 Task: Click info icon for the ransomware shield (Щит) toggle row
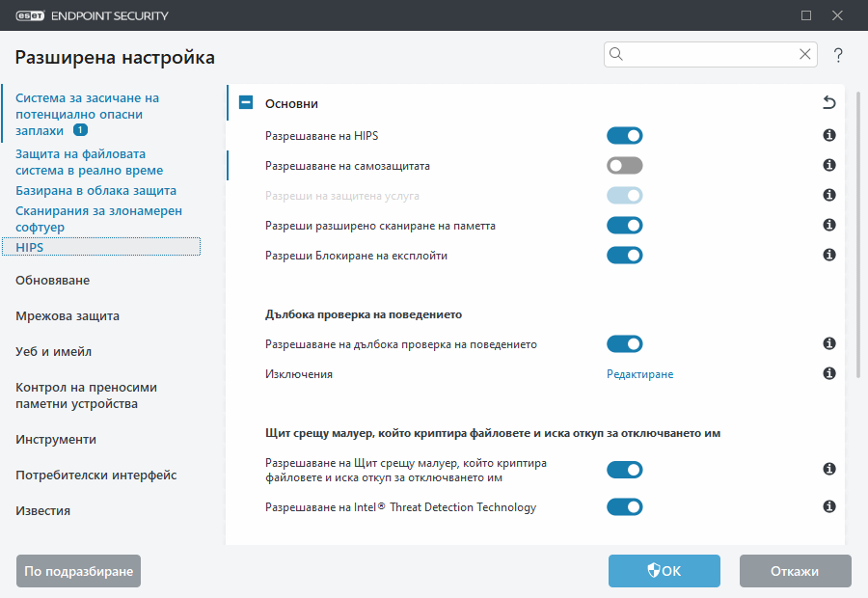pos(828,470)
